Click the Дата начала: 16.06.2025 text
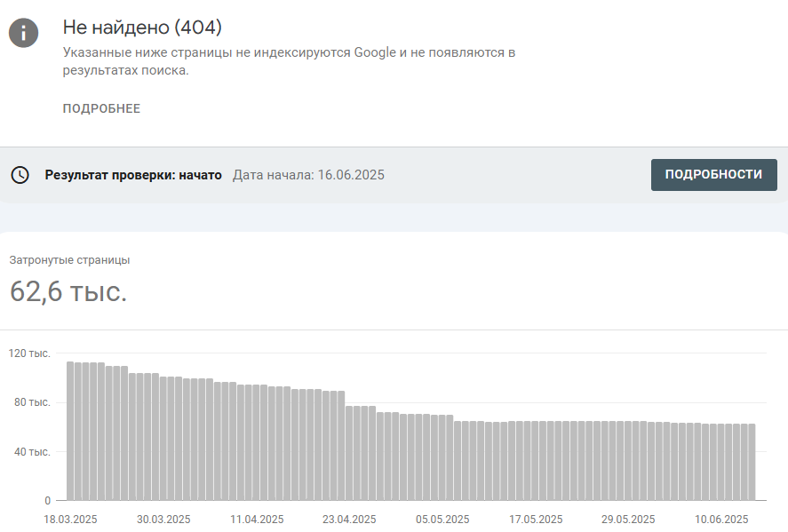Image resolution: width=788 pixels, height=532 pixels. point(308,175)
